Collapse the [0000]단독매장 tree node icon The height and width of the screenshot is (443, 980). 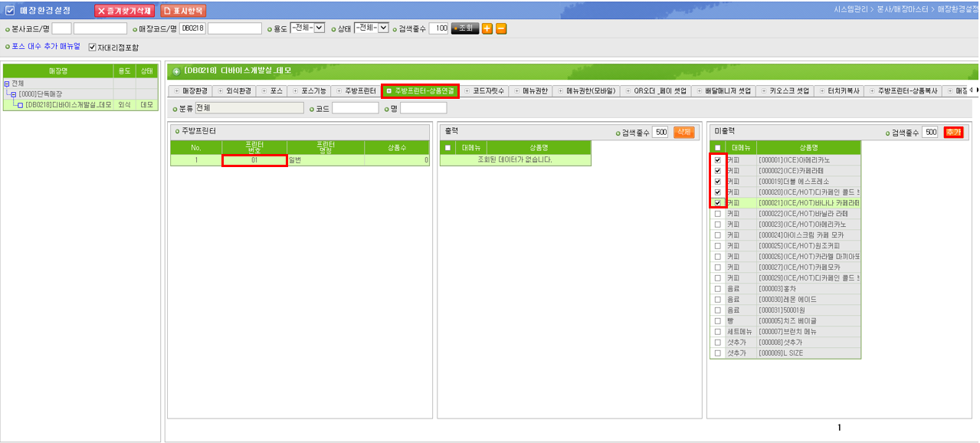click(13, 94)
